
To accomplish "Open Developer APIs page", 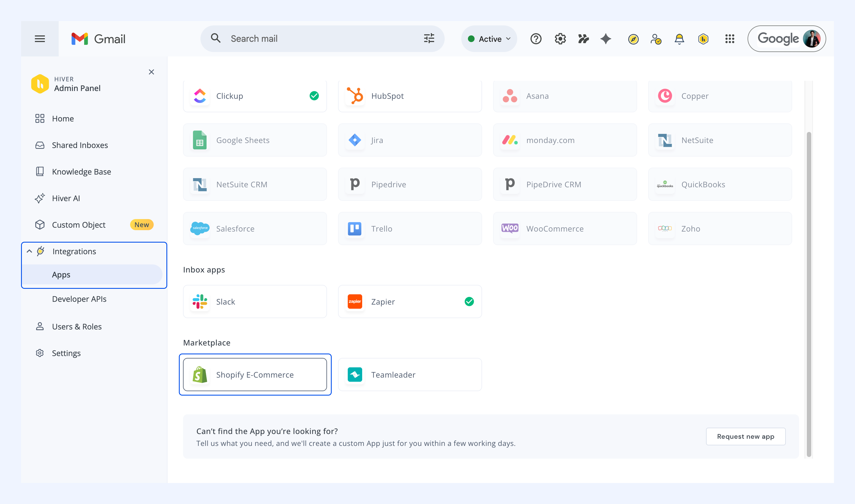I will coord(79,299).
